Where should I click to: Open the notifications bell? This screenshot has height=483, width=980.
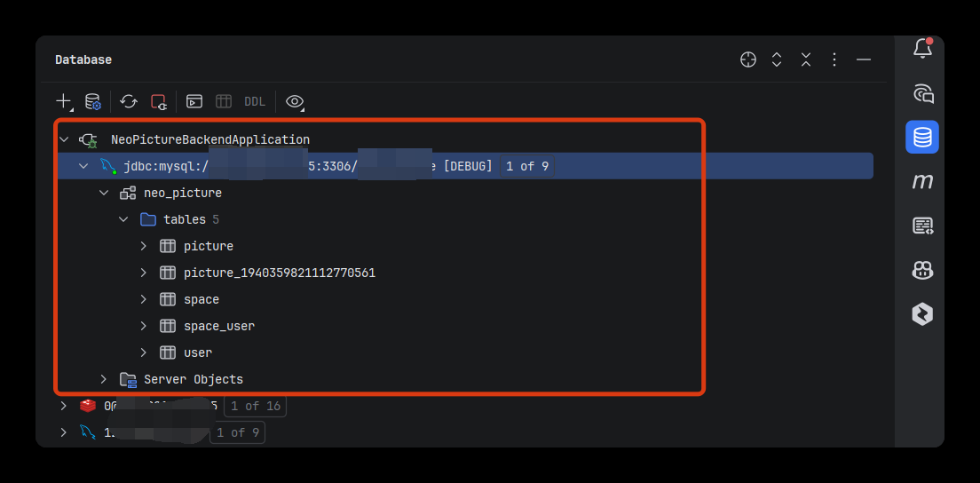[922, 49]
